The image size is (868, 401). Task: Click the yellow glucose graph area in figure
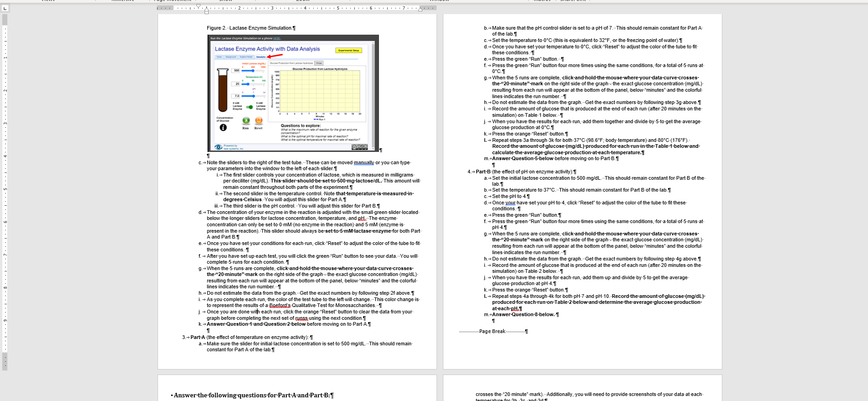coord(321,91)
